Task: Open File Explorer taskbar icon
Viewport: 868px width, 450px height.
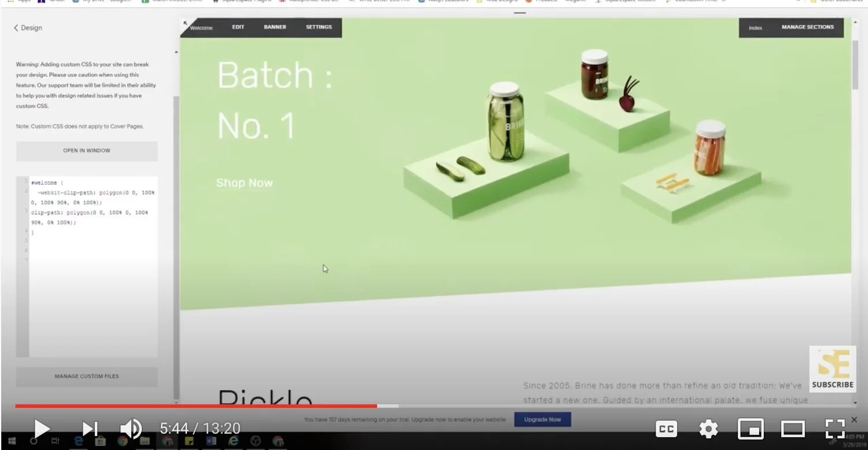Action: (145, 441)
